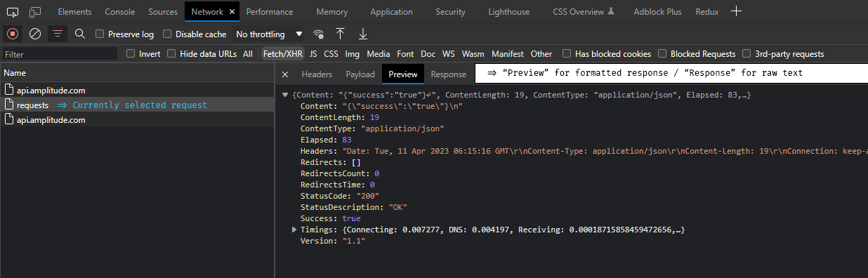Open the Performance tab
Image resolution: width=868 pixels, height=278 pixels.
270,12
